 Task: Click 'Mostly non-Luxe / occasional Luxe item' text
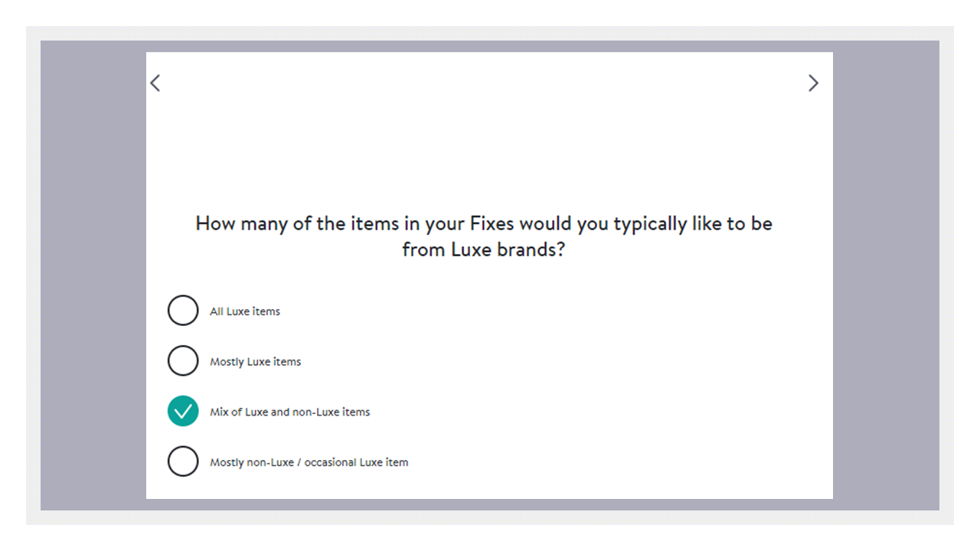309,462
